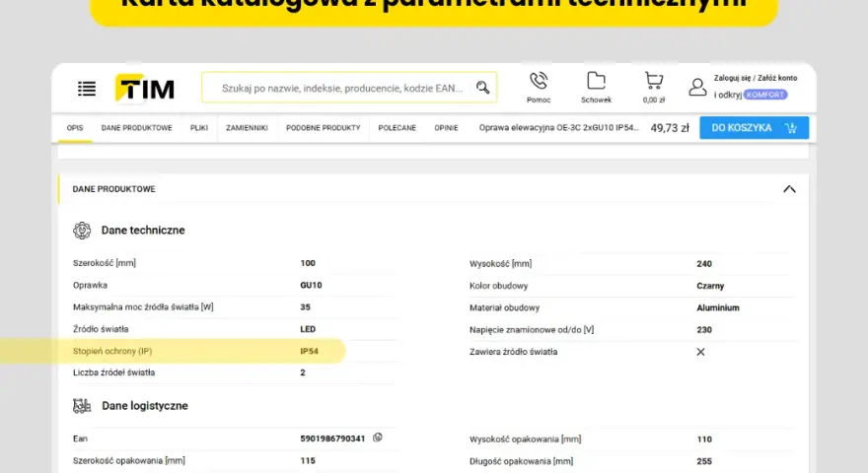
Task: Click EAN value 5901986790341
Action: tap(332, 439)
